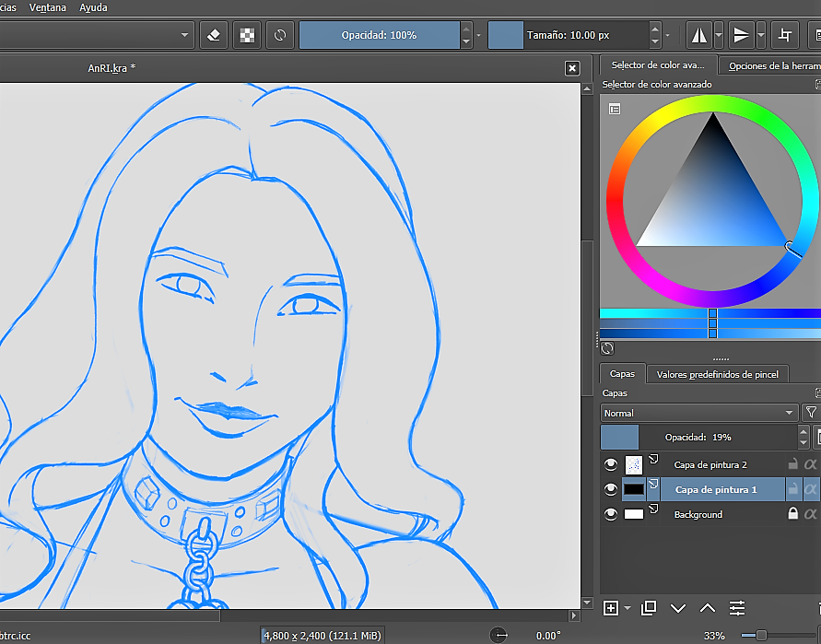Click the AnRI.kra document tab title
This screenshot has width=821, height=644.
111,68
